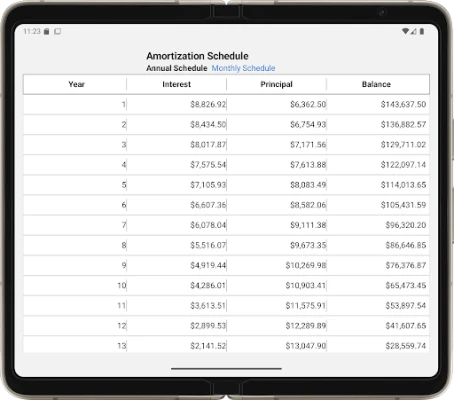This screenshot has width=454, height=400.
Task: Tap the 11:23 clock in status bar
Action: click(32, 31)
